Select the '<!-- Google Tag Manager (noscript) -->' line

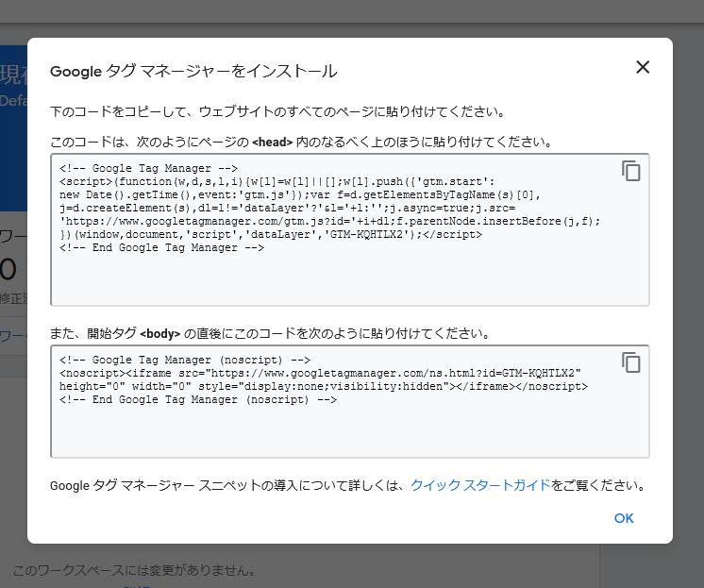click(185, 361)
